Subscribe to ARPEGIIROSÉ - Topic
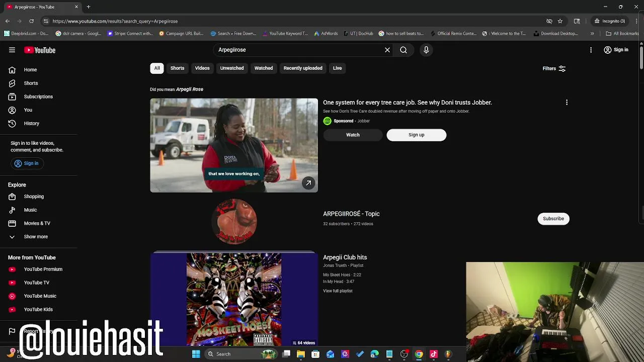This screenshot has height=362, width=644. click(x=553, y=219)
